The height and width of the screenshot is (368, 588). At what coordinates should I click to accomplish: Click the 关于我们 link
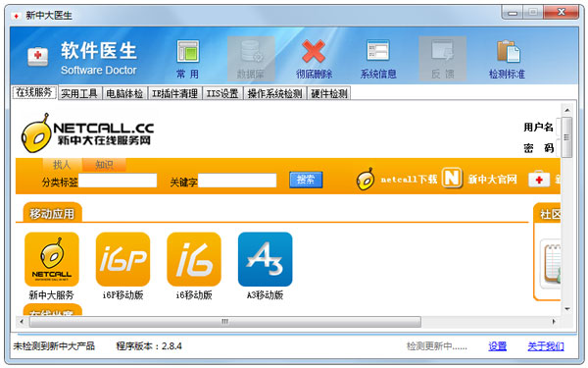(546, 346)
